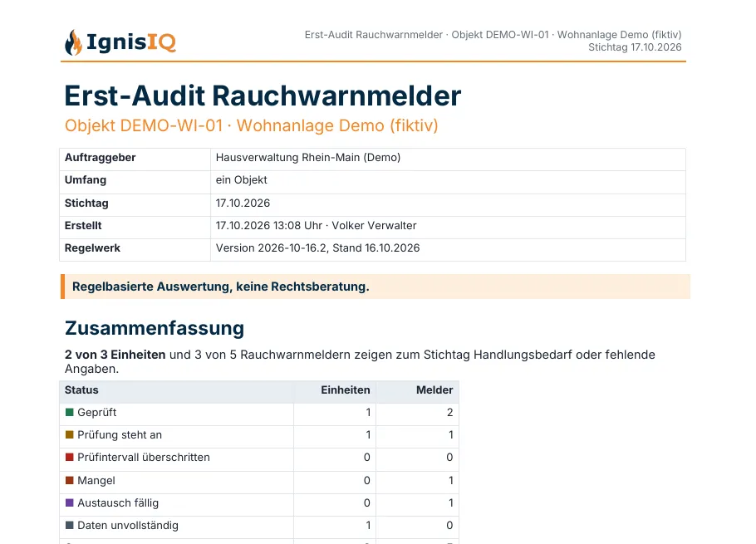Click Melder count in Mangel row
The image size is (756, 544).
click(x=451, y=480)
